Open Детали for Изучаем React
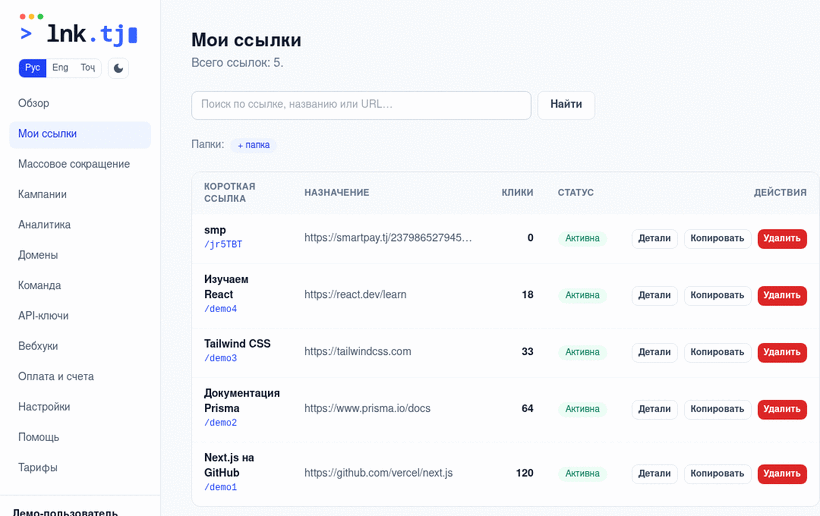This screenshot has width=820, height=516. [654, 295]
